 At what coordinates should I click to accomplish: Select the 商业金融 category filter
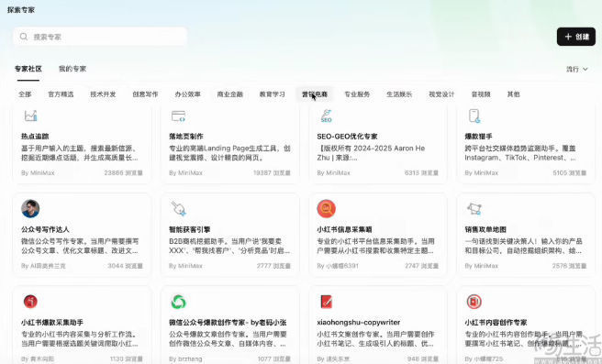tap(230, 94)
